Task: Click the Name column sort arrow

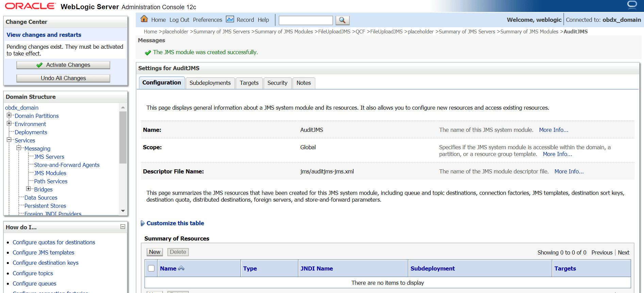Action: (181, 268)
